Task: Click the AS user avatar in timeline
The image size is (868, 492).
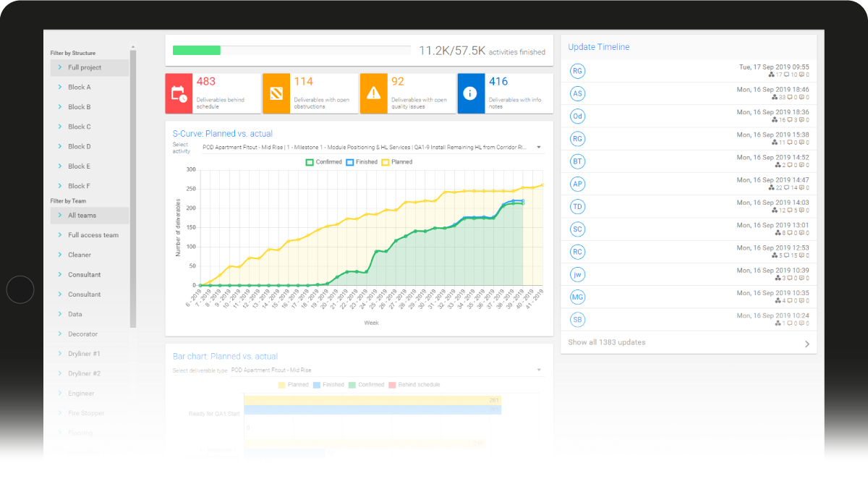Action: pos(577,93)
